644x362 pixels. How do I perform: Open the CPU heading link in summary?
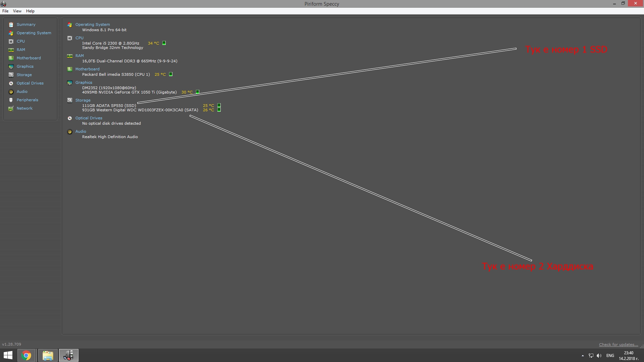(x=79, y=38)
